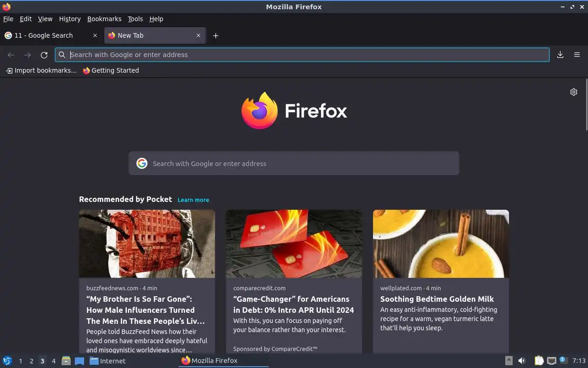The width and height of the screenshot is (588, 368).
Task: Open a new tab with plus button
Action: (215, 35)
